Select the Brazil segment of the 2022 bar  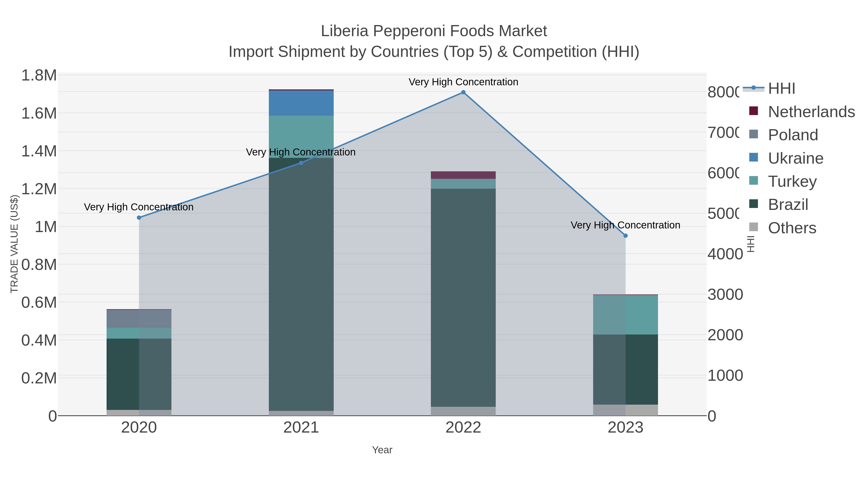click(463, 298)
